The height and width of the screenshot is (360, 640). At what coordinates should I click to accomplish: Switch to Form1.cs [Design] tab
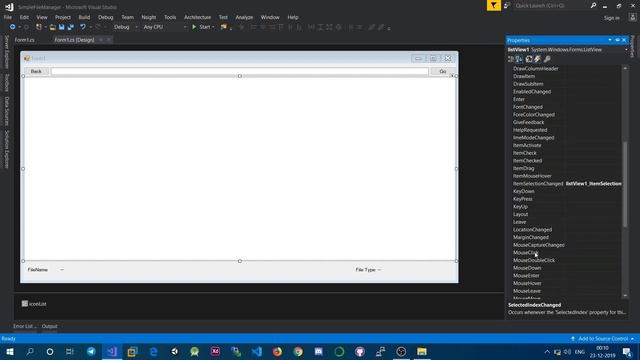(x=74, y=40)
